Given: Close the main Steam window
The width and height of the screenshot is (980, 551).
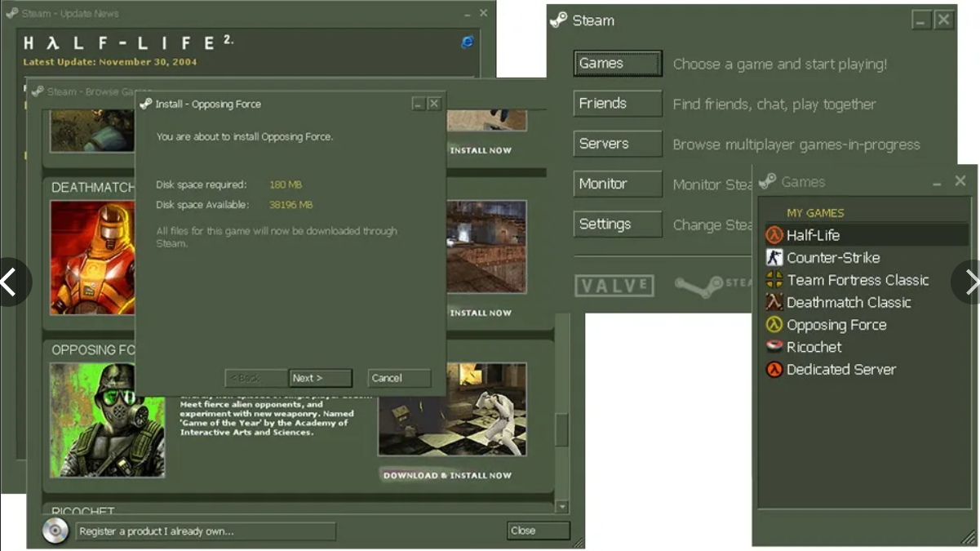Looking at the screenshot, I should point(944,20).
